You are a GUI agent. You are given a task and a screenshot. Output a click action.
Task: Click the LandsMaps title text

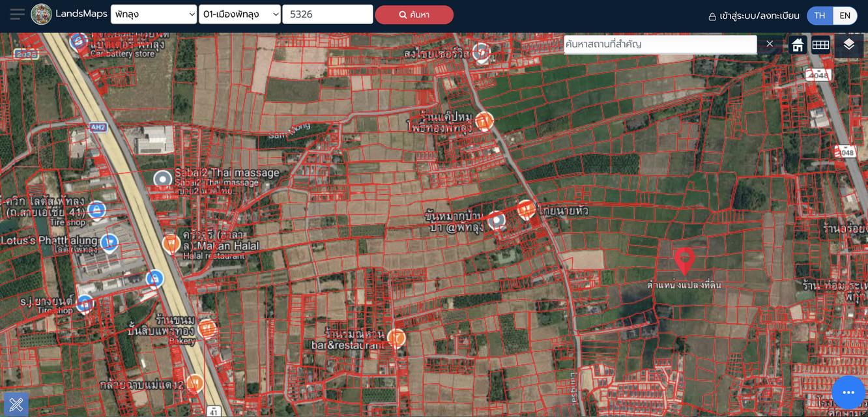pos(81,14)
